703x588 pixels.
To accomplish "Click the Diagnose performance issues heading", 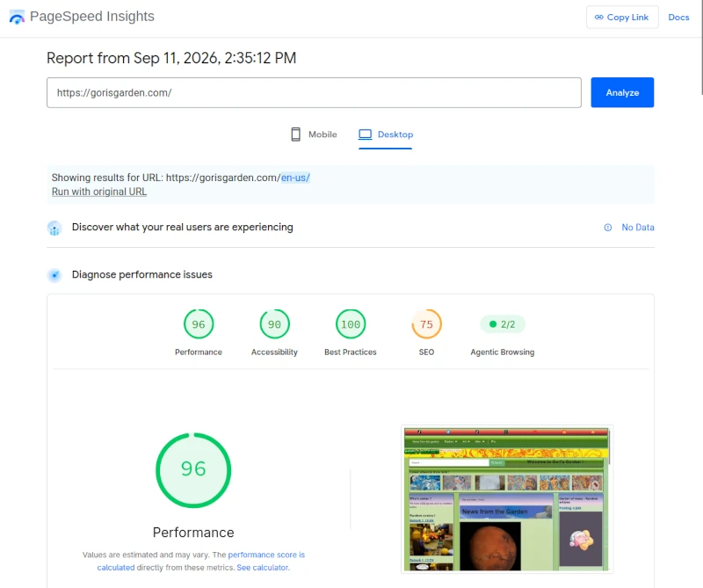I will [x=142, y=274].
